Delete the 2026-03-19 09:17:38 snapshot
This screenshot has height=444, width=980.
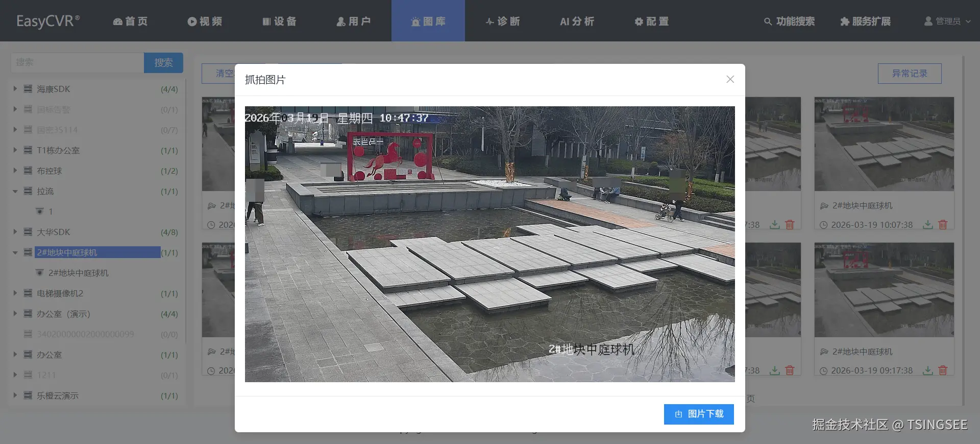(x=943, y=370)
